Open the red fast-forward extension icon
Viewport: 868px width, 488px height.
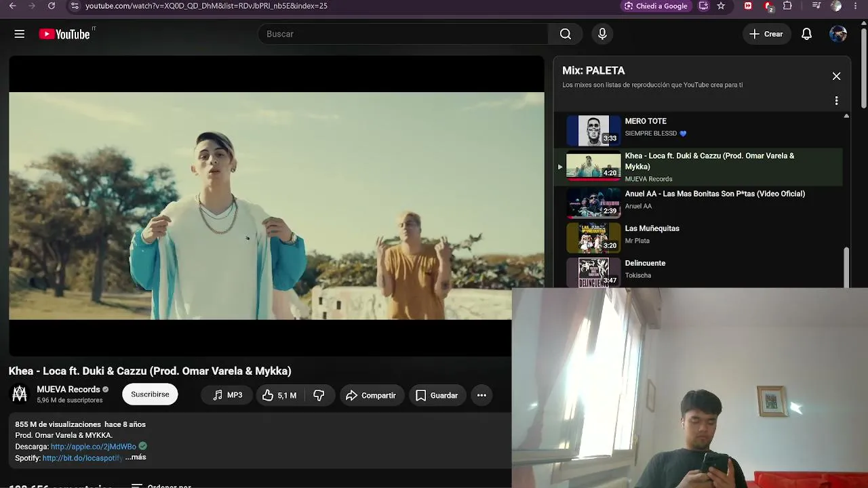pos(748,6)
